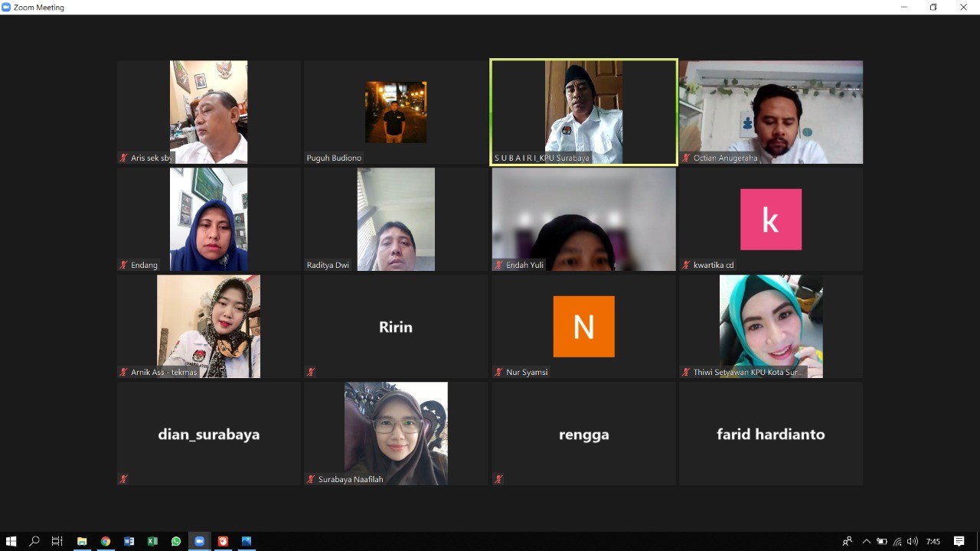The height and width of the screenshot is (551, 980).
Task: Launch Excel from the taskbar
Action: click(152, 541)
